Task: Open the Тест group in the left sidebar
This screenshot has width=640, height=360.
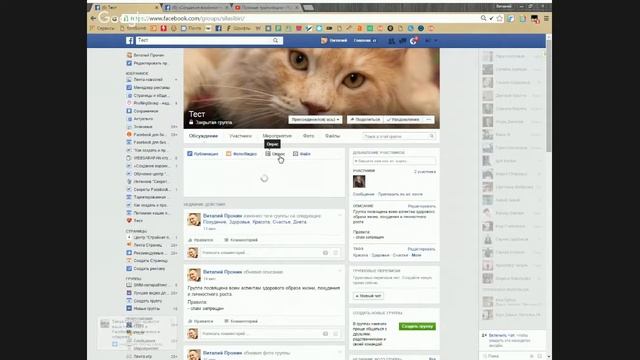Action: [x=135, y=220]
